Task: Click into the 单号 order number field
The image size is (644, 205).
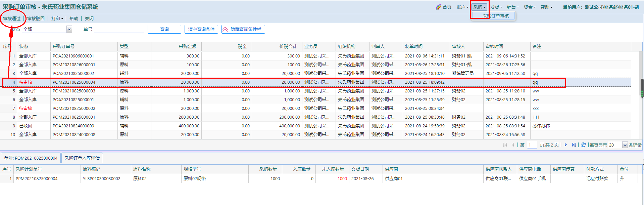Action: [119, 30]
